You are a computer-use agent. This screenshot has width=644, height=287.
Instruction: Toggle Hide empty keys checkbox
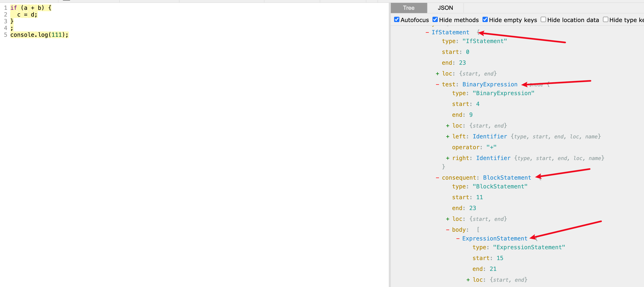(x=485, y=20)
